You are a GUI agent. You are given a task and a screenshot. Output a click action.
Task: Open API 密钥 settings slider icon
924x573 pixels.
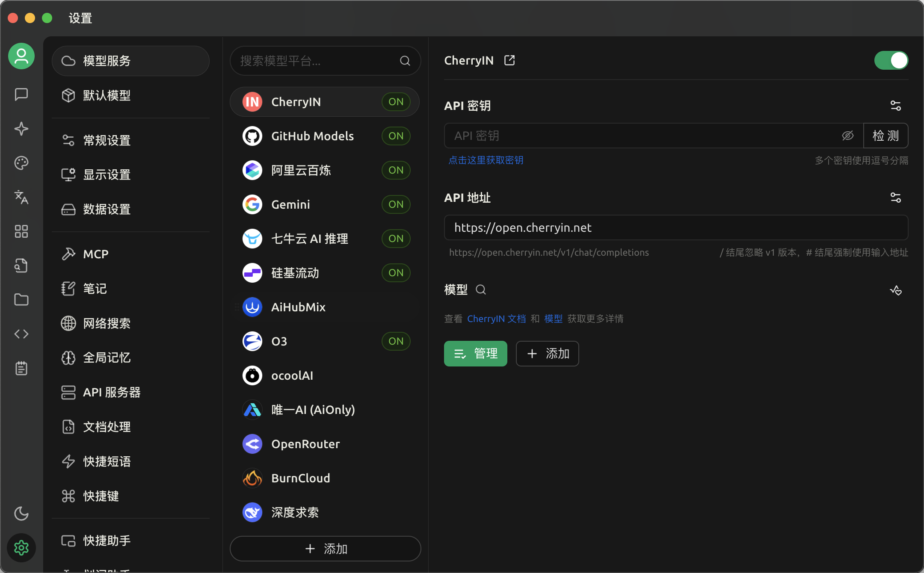[896, 106]
